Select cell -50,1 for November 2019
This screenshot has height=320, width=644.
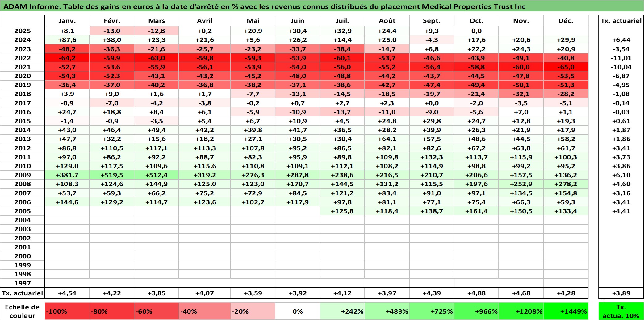(521, 85)
